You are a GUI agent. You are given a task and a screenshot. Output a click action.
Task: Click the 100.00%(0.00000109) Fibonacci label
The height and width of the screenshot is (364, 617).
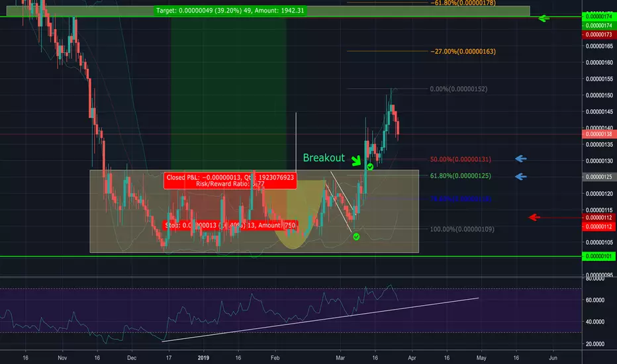pos(462,229)
